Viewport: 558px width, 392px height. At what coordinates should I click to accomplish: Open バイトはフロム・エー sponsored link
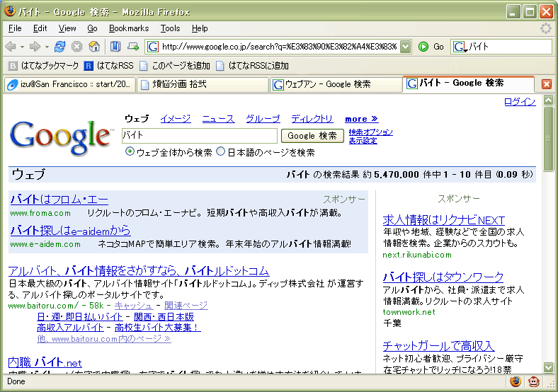click(59, 200)
